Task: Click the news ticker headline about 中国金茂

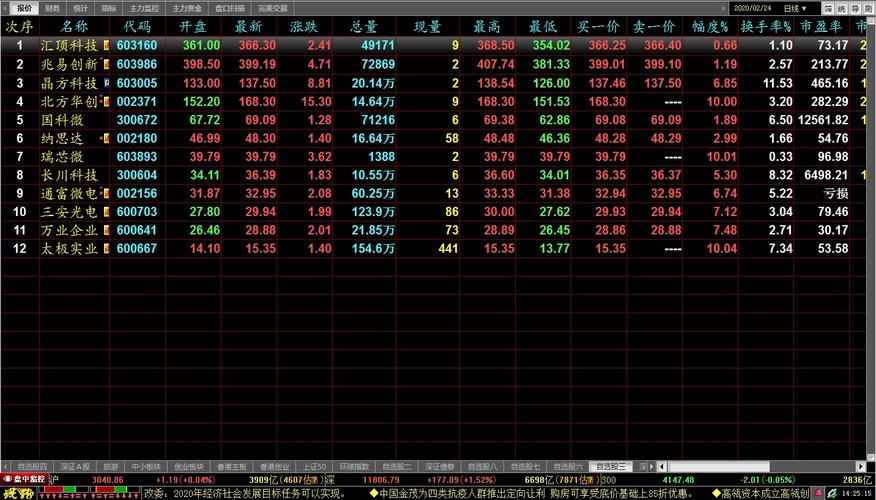Action: pyautogui.click(x=531, y=493)
